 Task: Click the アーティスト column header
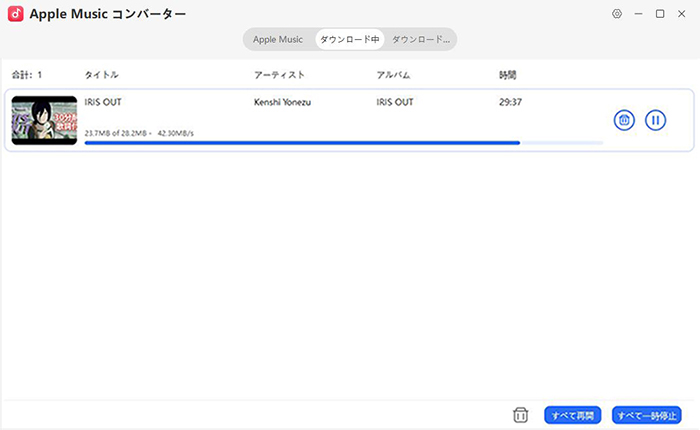coord(279,75)
